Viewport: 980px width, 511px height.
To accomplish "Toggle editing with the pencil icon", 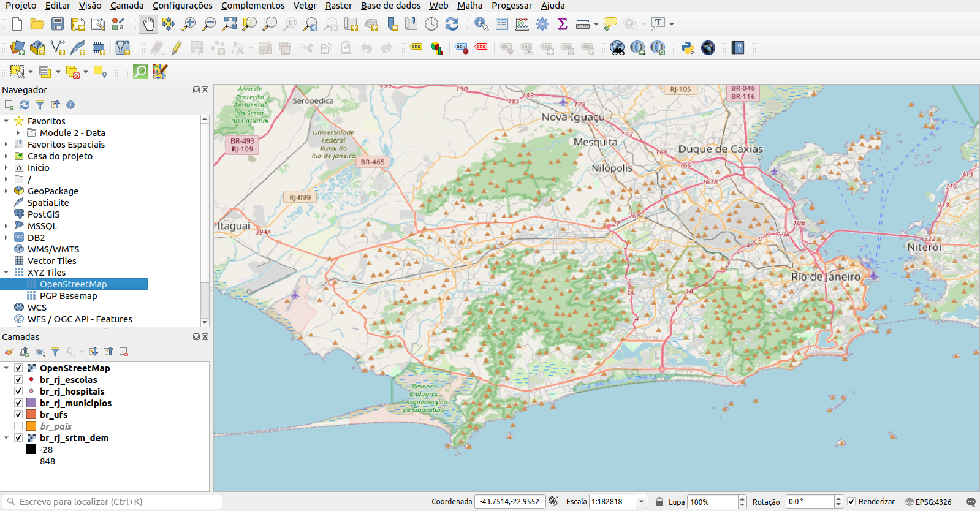I will [177, 48].
